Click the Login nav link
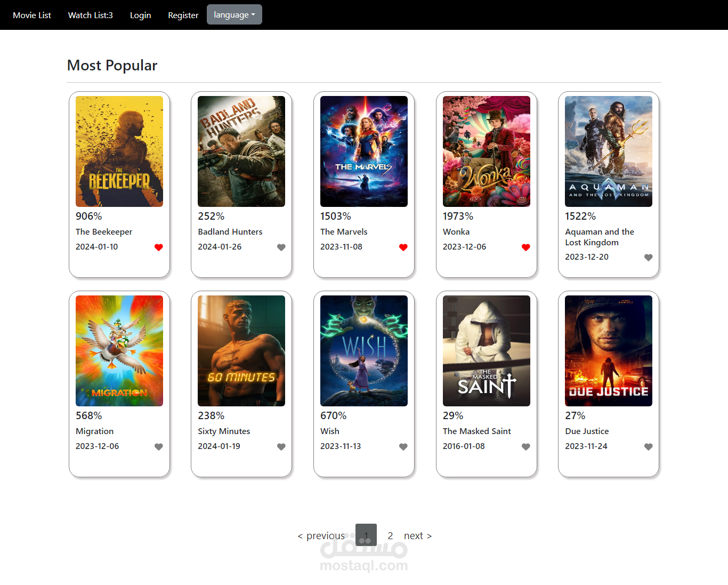 click(141, 15)
